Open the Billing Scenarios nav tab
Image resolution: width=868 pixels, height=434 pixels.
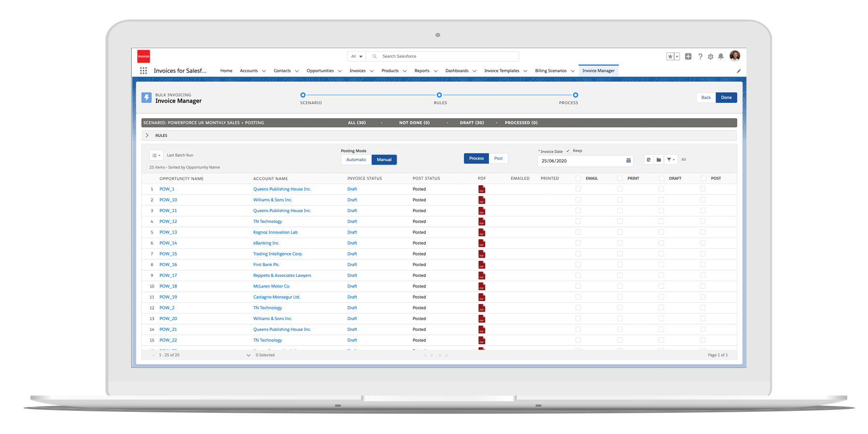551,71
